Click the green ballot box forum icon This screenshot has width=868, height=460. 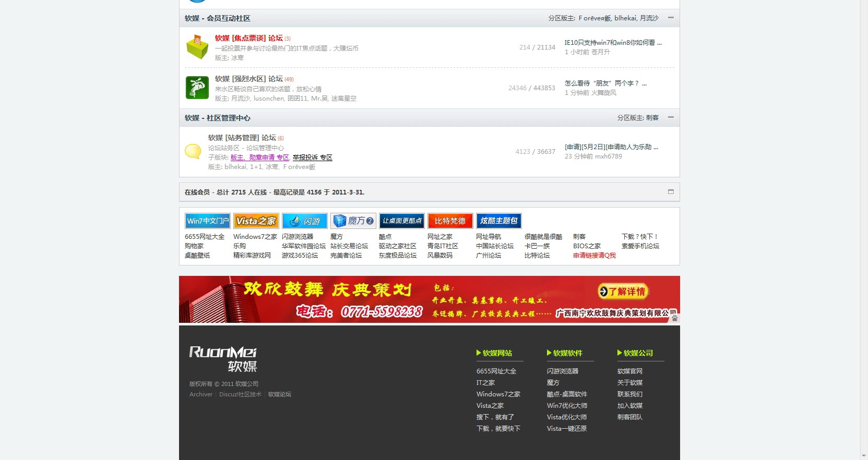[x=197, y=47]
